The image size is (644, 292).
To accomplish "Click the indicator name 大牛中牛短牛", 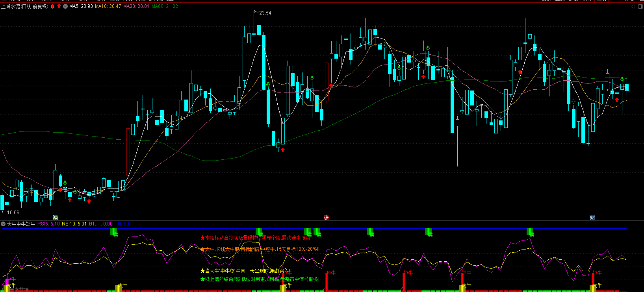I will [21, 224].
